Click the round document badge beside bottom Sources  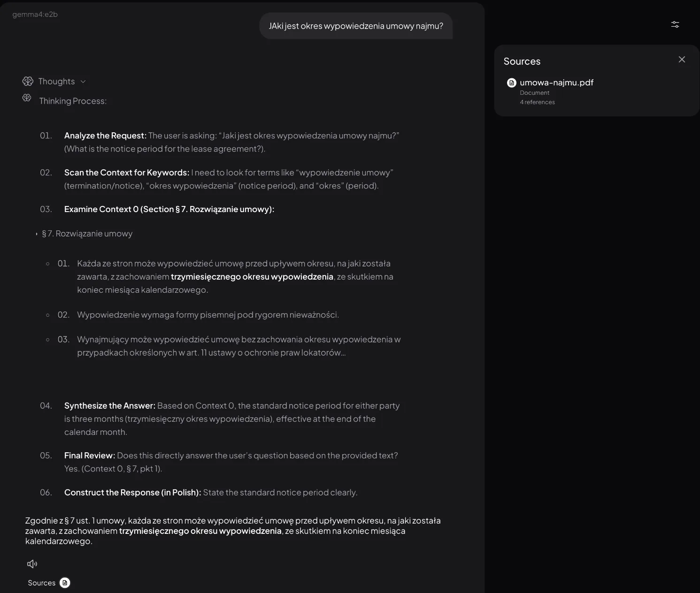point(65,583)
